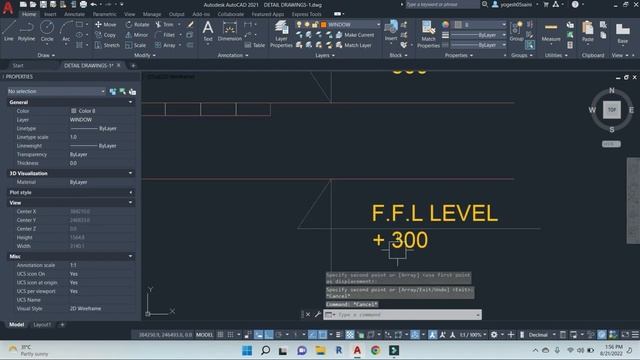This screenshot has width=640, height=360.
Task: Click the keyword search field
Action: pos(442,4)
